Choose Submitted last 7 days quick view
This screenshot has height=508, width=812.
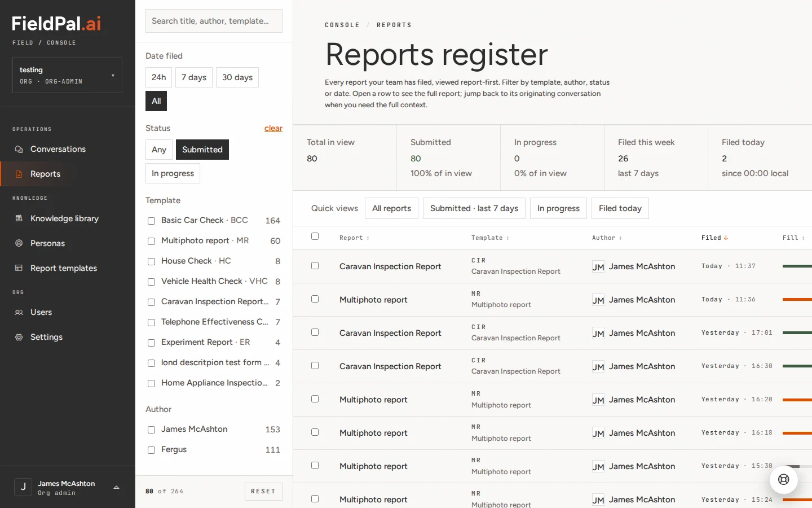click(474, 208)
